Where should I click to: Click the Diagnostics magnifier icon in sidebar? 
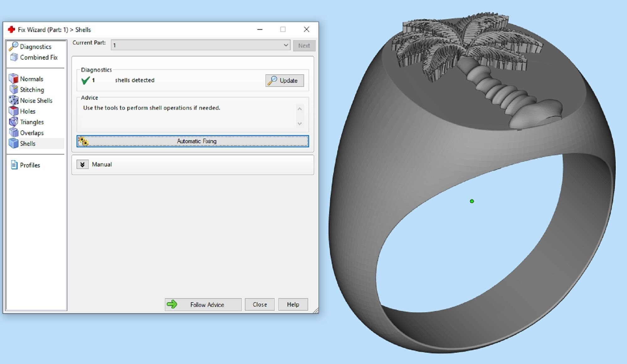point(13,46)
